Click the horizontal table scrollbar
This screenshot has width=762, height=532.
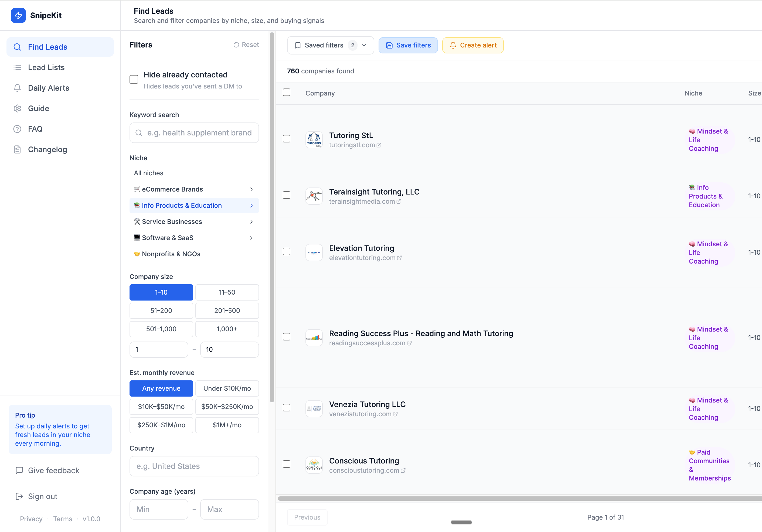coord(518,499)
